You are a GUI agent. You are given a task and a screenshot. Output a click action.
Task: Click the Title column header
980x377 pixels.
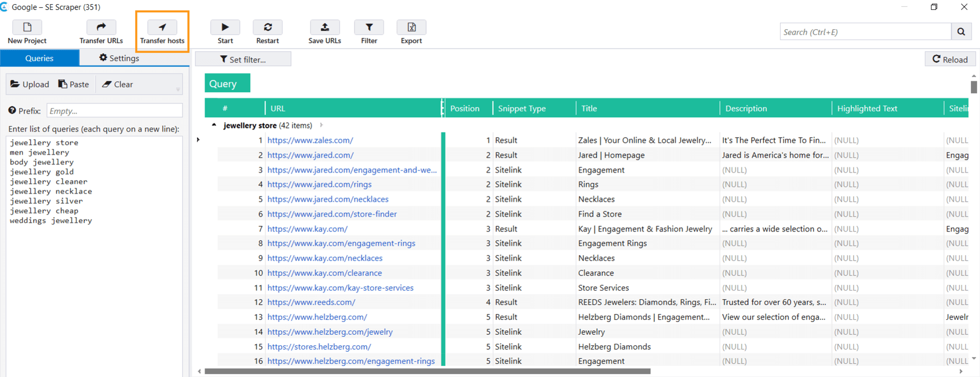(x=648, y=108)
